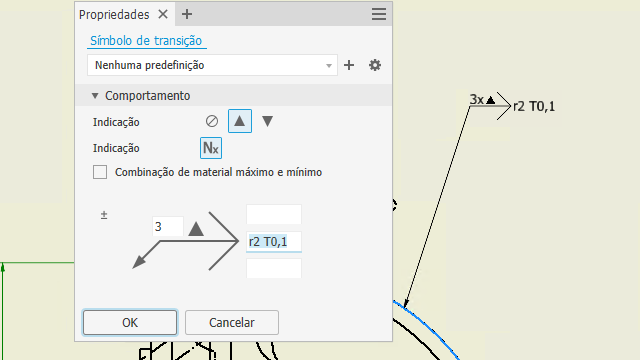Close the Propriedades panel tab
This screenshot has width=640, height=360.
coord(163,14)
